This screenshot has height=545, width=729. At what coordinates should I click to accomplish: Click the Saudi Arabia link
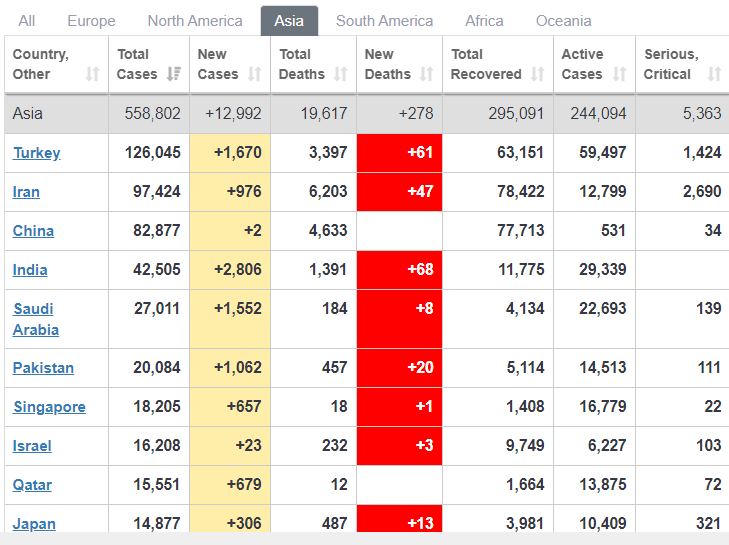coord(36,319)
